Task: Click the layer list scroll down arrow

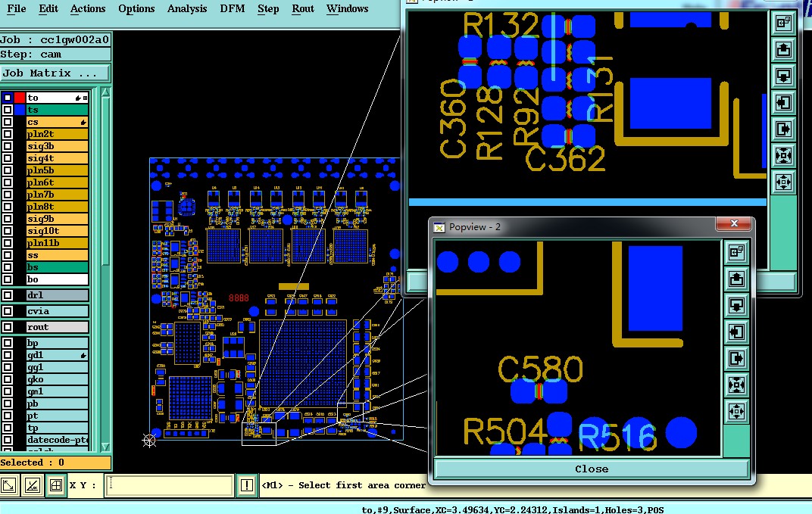Action: pos(105,447)
